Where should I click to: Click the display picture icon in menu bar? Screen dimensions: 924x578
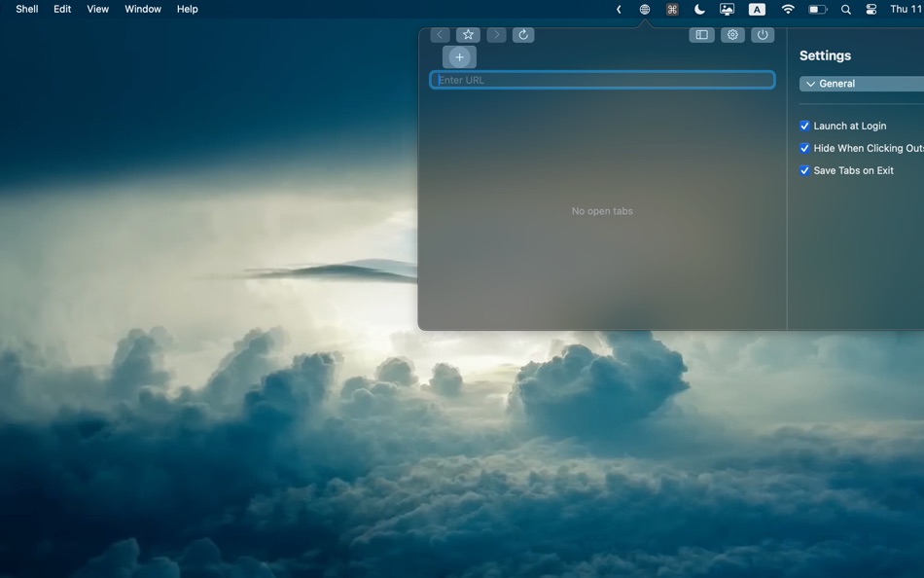click(x=728, y=10)
